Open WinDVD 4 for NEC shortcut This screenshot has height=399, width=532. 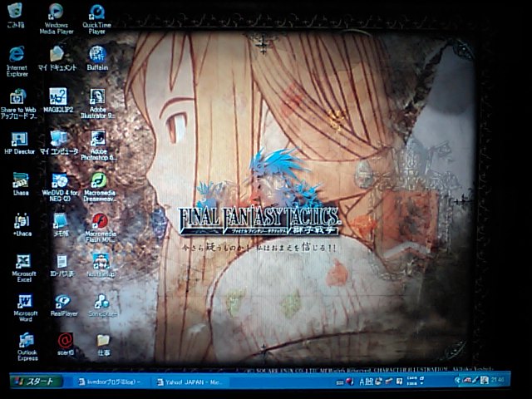click(60, 187)
